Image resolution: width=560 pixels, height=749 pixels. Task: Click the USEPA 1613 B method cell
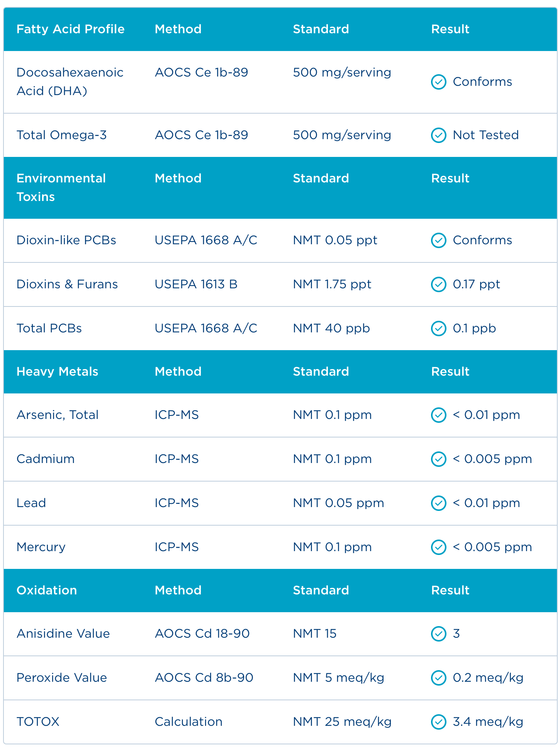tap(196, 284)
